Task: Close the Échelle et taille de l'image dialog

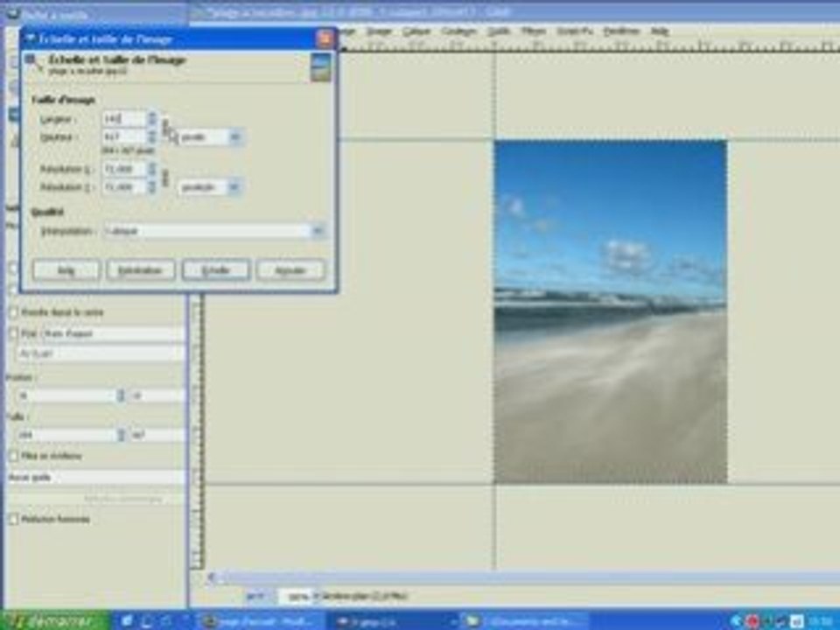Action: [x=324, y=38]
